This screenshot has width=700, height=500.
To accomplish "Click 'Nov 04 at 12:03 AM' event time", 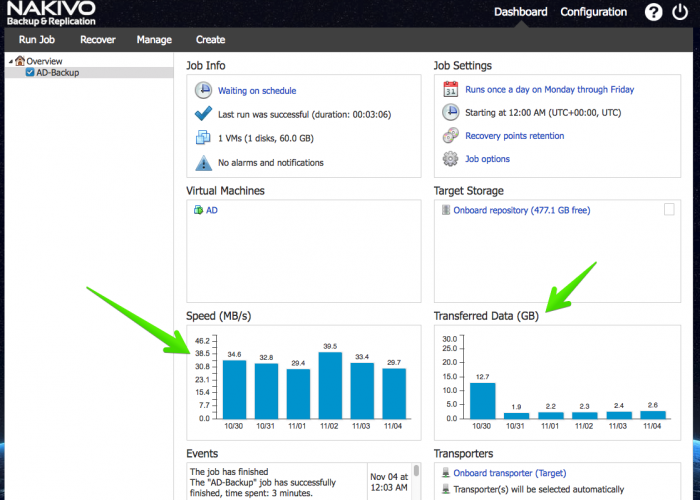I will pos(389,482).
